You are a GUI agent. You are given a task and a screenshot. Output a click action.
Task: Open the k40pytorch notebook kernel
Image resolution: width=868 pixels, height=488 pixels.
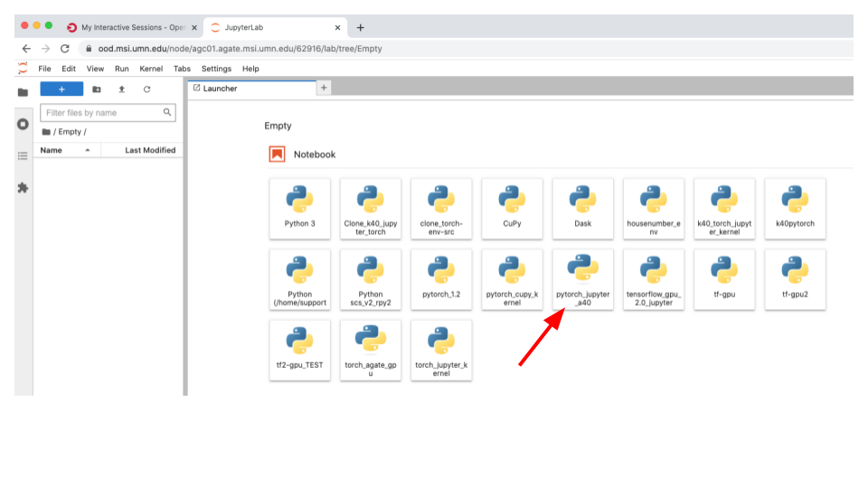coord(796,209)
